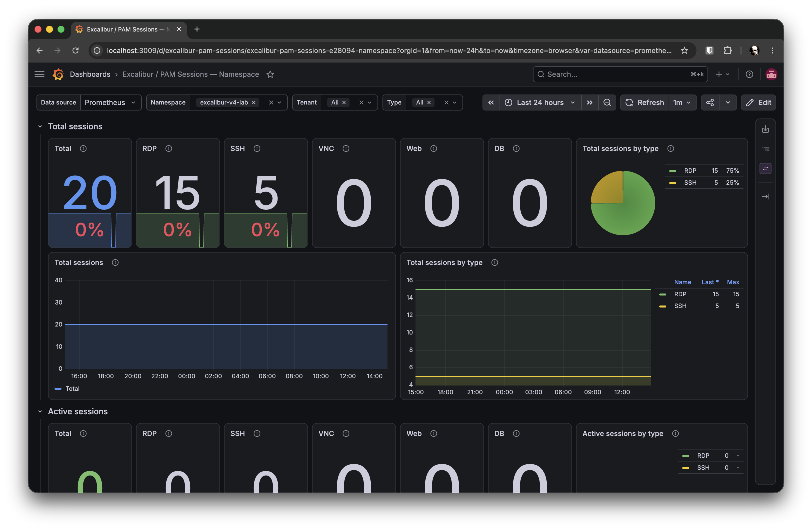Show info for the SSH stat panel

257,148
